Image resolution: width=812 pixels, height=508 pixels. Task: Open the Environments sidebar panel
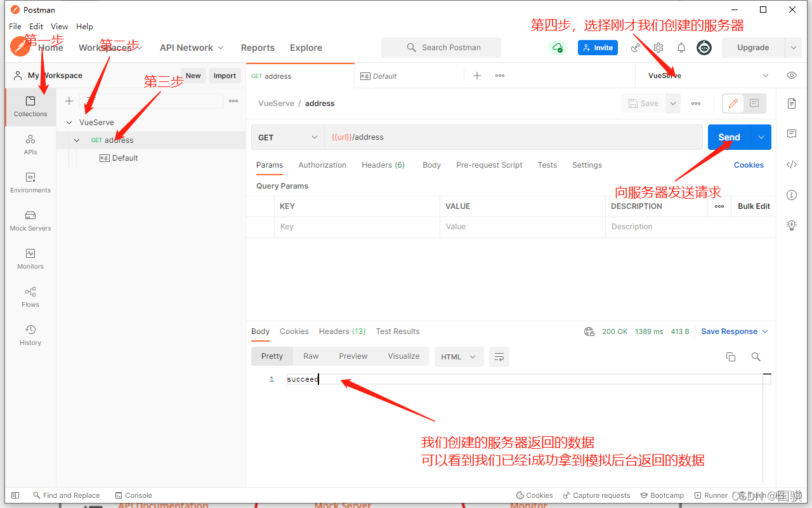[30, 183]
